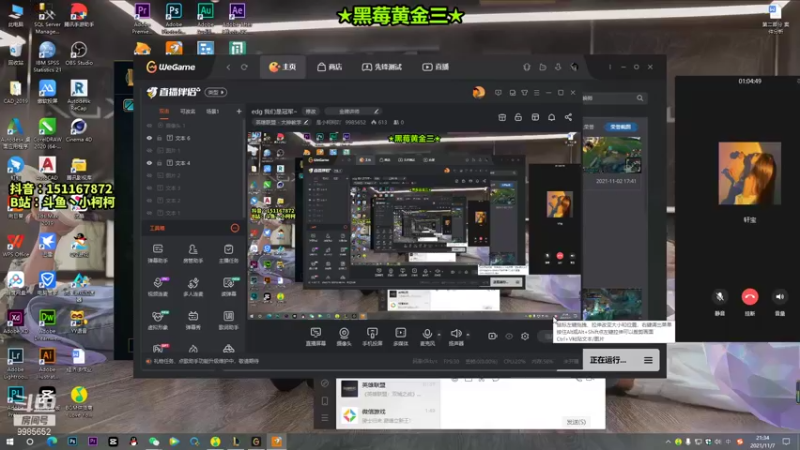The image size is (800, 450).
Task: Open the 弹幕秀 tool
Action: pos(193,320)
